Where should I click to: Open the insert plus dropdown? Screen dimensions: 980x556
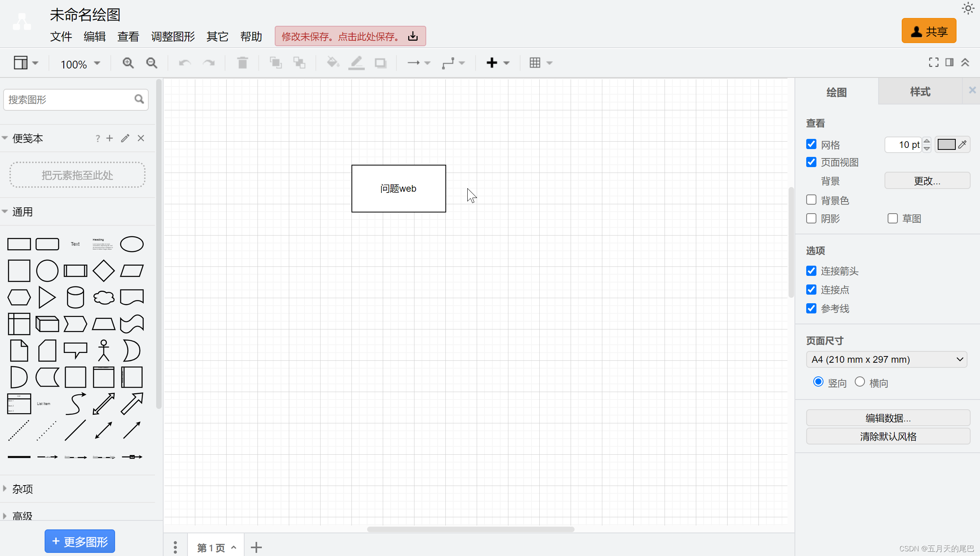(x=498, y=63)
